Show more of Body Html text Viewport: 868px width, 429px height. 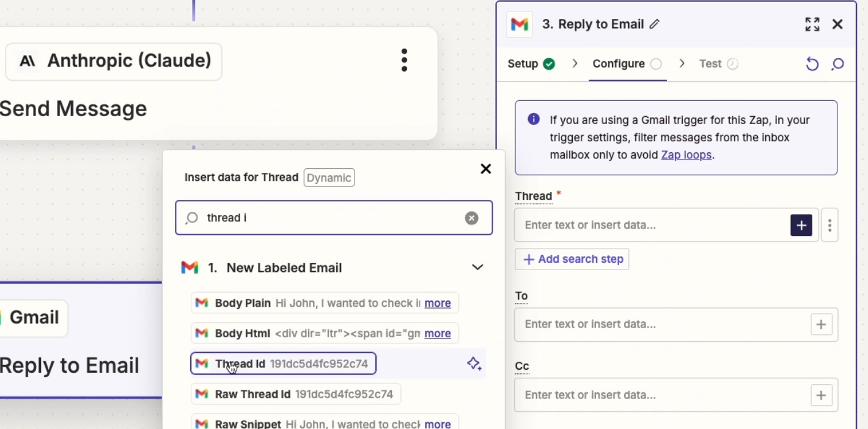pos(438,334)
